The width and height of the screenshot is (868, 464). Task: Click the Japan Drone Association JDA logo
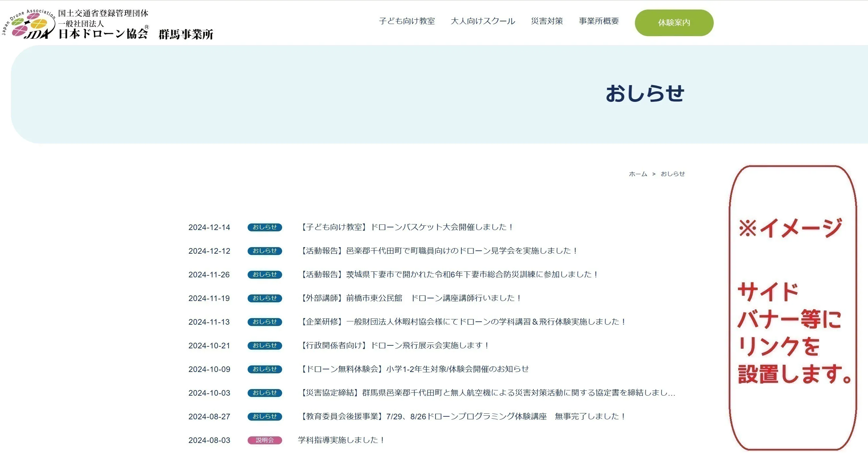pyautogui.click(x=29, y=24)
